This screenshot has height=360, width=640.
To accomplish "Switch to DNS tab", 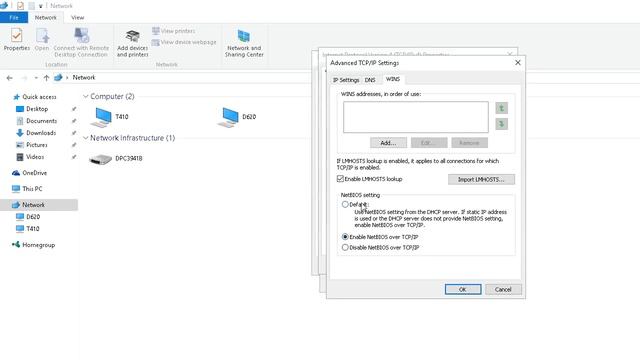I will point(370,80).
